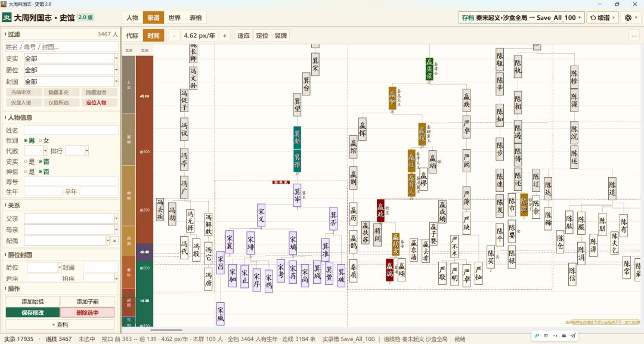Focus the 生年 input field
Viewport: 644px width, 344px height.
pos(43,192)
